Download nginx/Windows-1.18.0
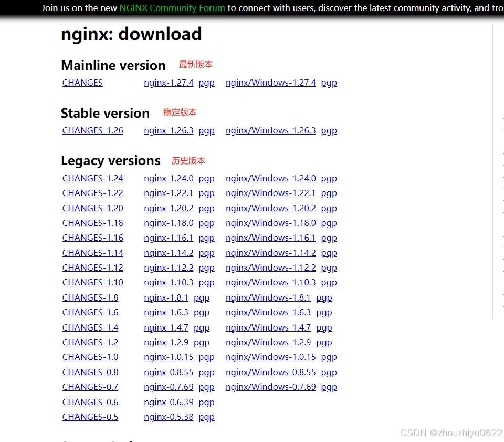Screen dimensions: 504x442 click(x=271, y=223)
